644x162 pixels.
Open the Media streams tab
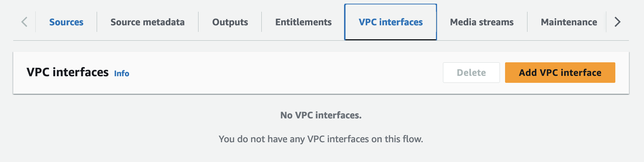[482, 22]
